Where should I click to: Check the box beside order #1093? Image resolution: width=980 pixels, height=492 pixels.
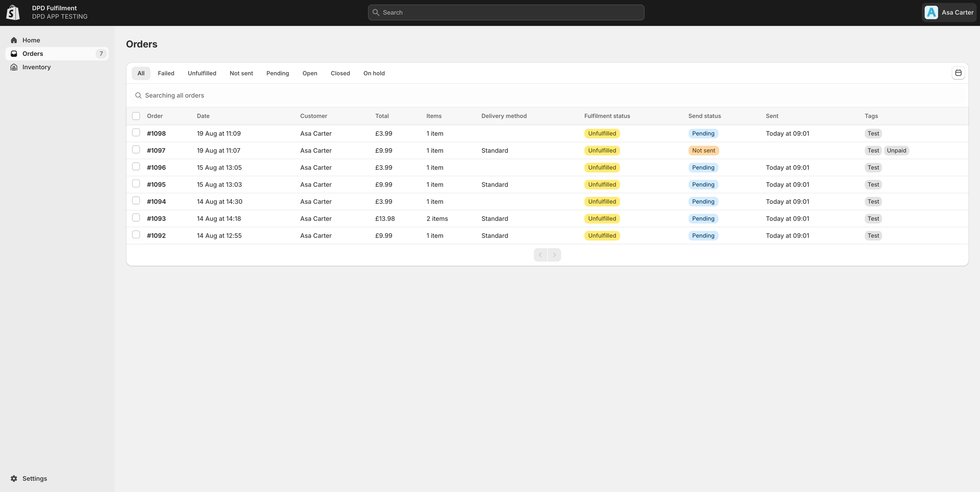coord(136,218)
